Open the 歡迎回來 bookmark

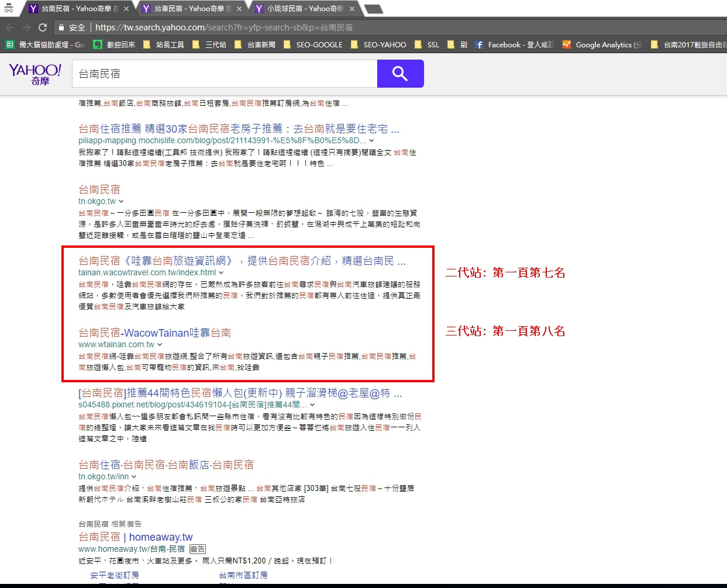[114, 44]
